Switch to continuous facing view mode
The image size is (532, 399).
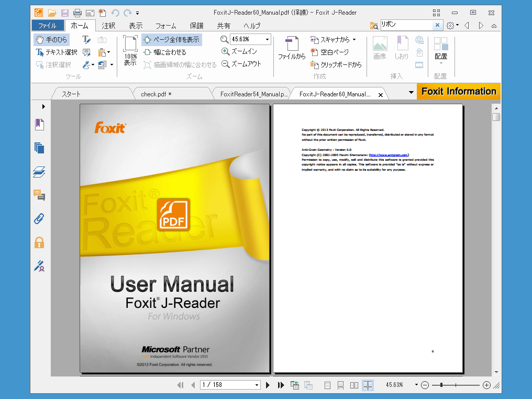coord(368,385)
